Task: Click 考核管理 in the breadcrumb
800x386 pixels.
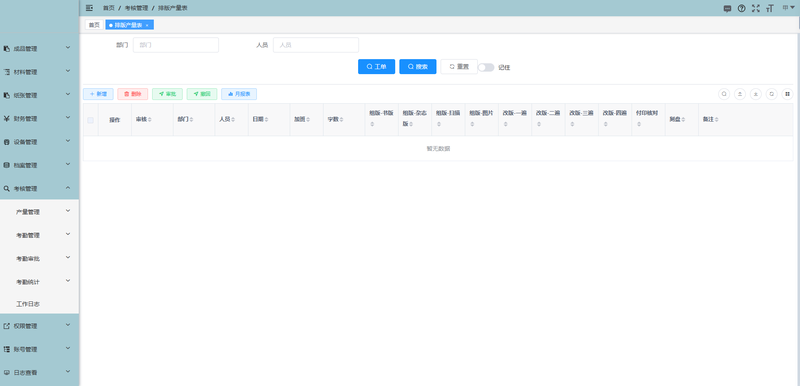Action: click(135, 8)
